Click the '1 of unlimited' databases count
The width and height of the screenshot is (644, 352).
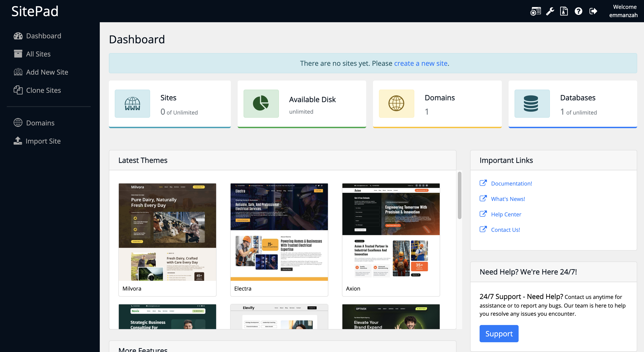578,112
